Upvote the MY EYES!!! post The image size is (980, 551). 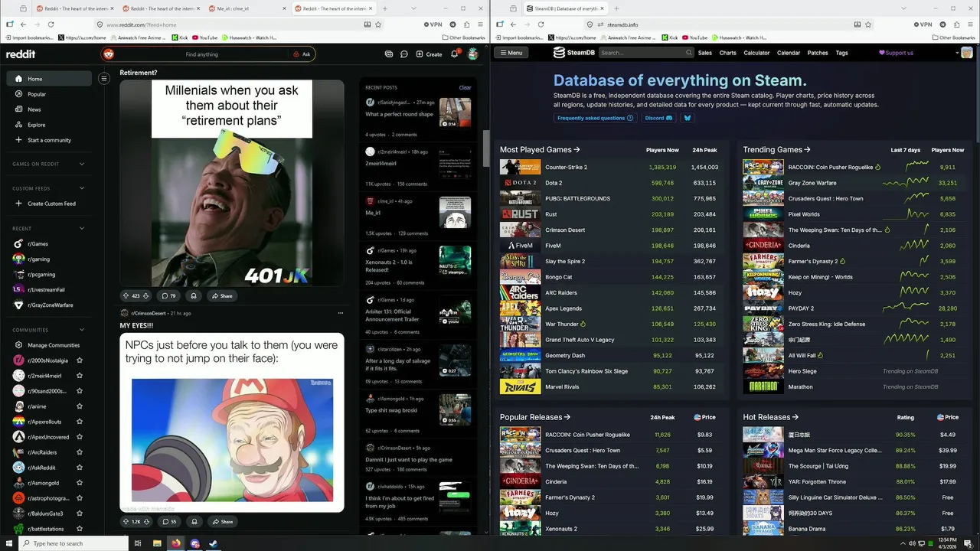coord(126,521)
